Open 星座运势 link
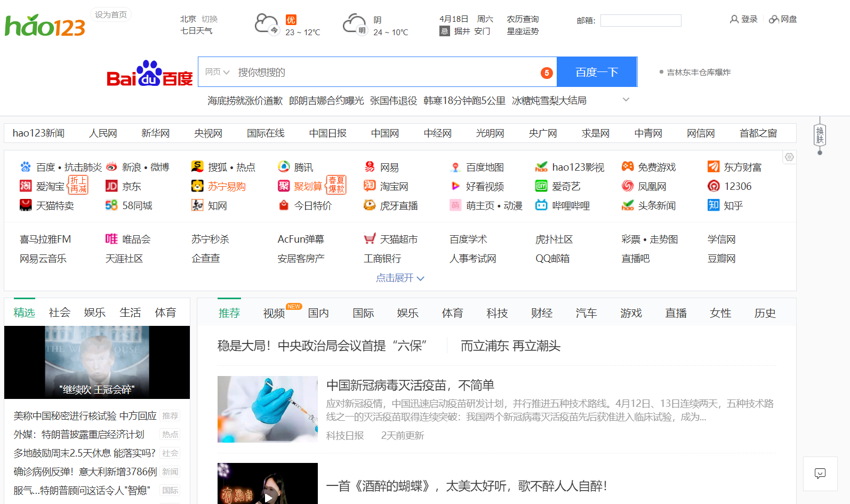Image resolution: width=850 pixels, height=504 pixels. (x=523, y=31)
